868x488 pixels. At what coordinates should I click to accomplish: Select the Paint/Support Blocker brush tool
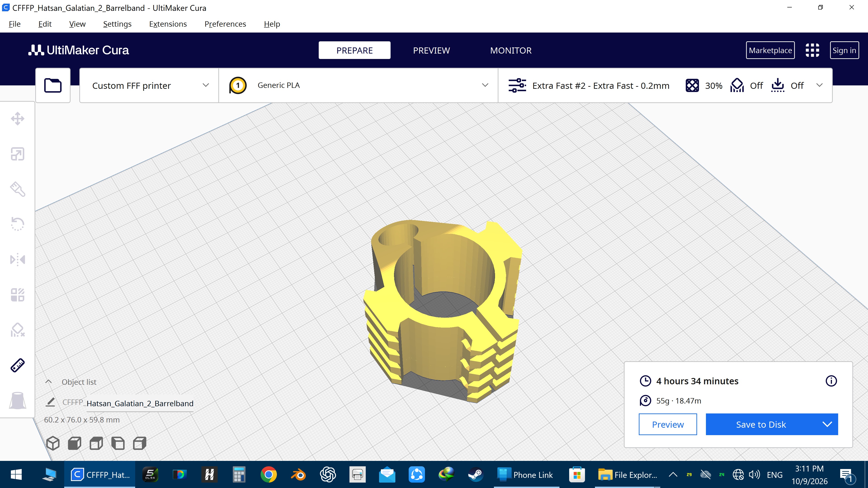pos(18,189)
